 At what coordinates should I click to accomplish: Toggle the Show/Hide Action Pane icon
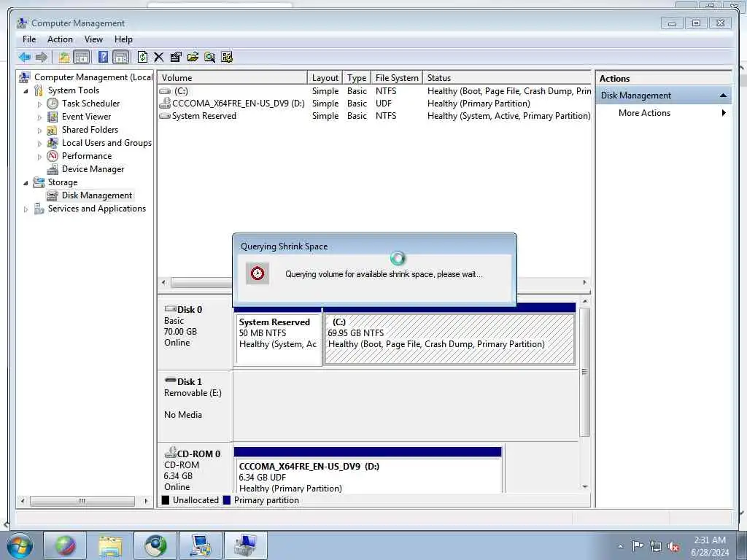tap(121, 58)
